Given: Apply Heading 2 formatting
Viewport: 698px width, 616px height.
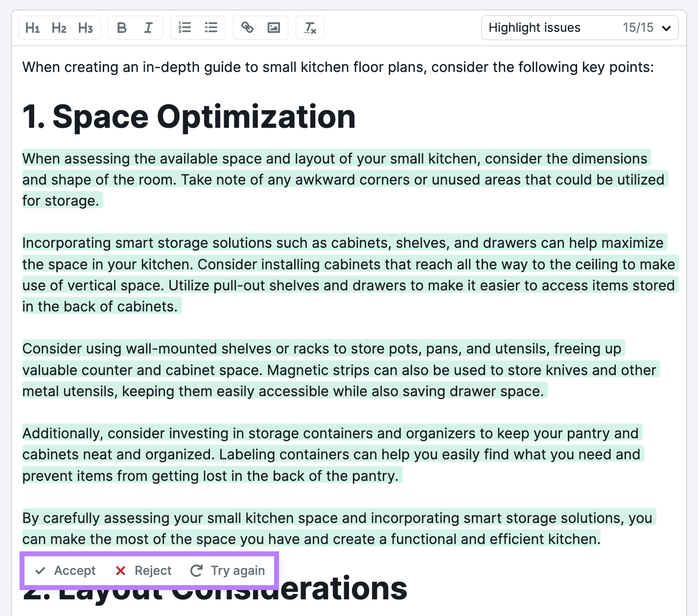Looking at the screenshot, I should coord(59,28).
